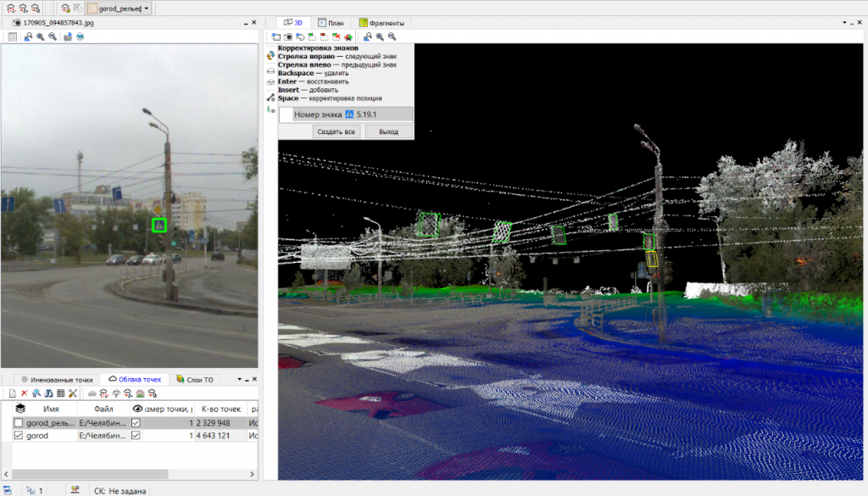Click the camera snapshot icon in the 3D toolbar
Image resolution: width=868 pixels, height=496 pixels.
pyautogui.click(x=288, y=36)
